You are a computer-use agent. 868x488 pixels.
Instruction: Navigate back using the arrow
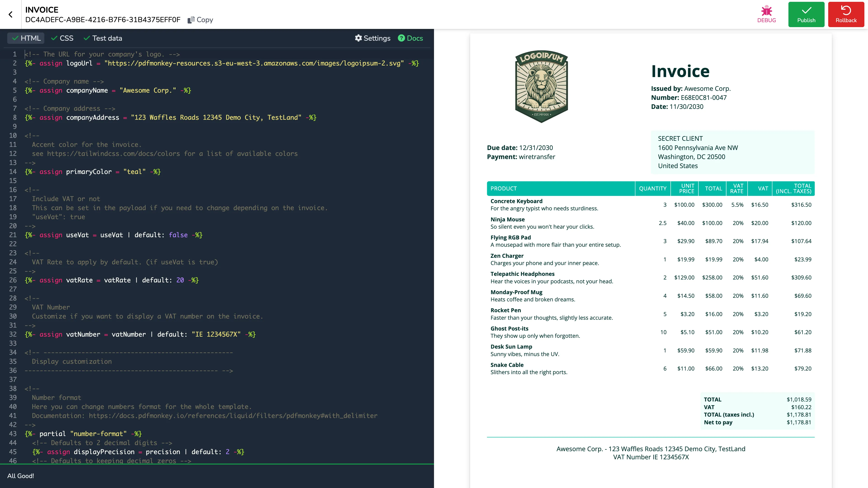[11, 14]
